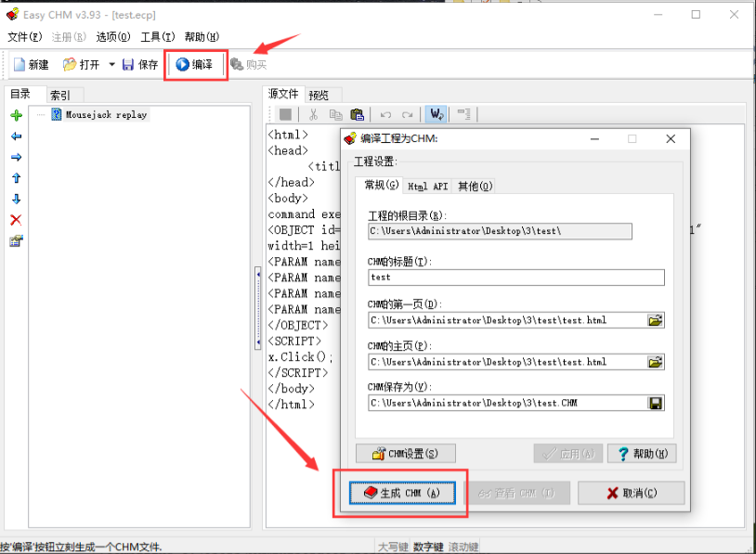Click the dialog Help (帮助) button
This screenshot has width=756, height=554.
(642, 454)
